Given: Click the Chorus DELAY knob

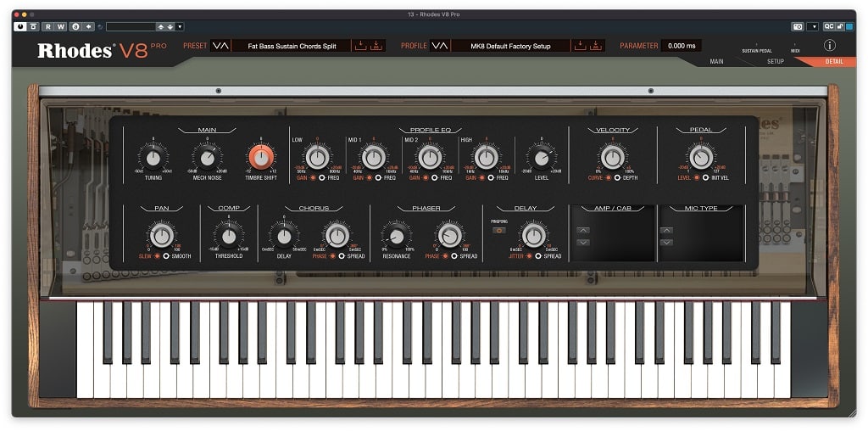Looking at the screenshot, I should pyautogui.click(x=284, y=237).
